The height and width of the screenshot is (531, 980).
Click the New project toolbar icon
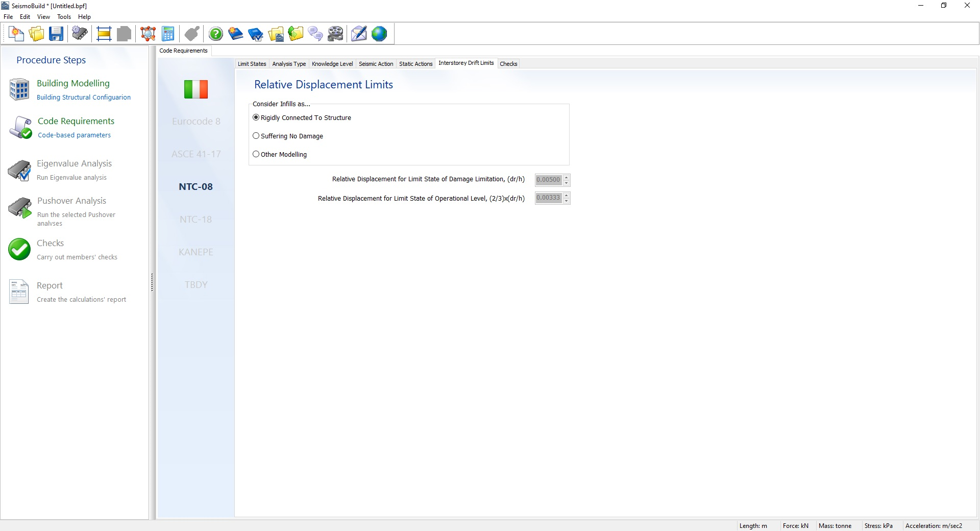[16, 34]
